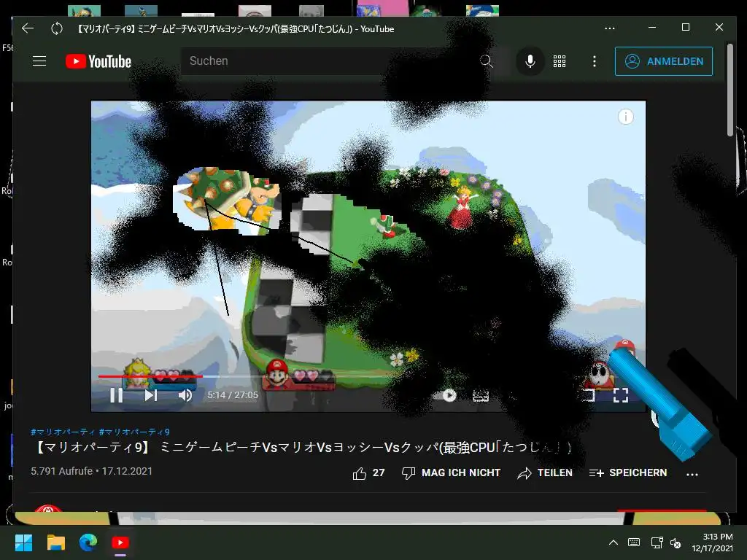
Task: Open the video info card icon
Action: click(x=625, y=117)
